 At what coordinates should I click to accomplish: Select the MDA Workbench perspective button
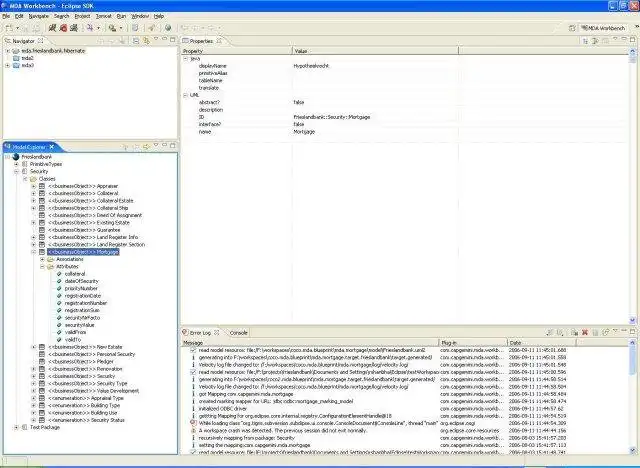(x=603, y=28)
